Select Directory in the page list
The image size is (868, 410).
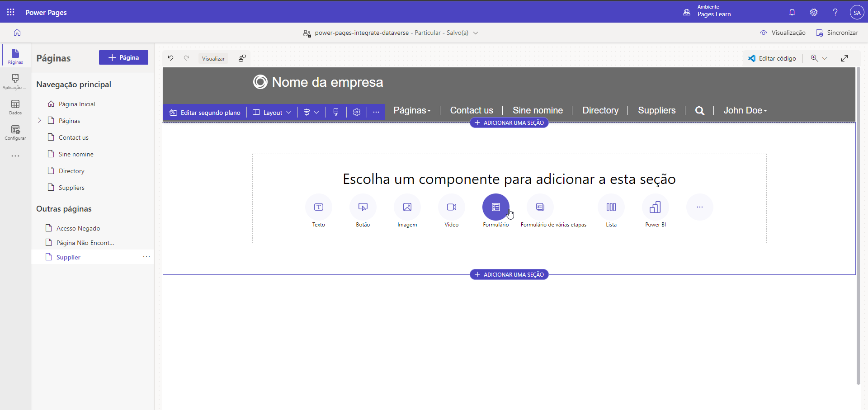(71, 171)
